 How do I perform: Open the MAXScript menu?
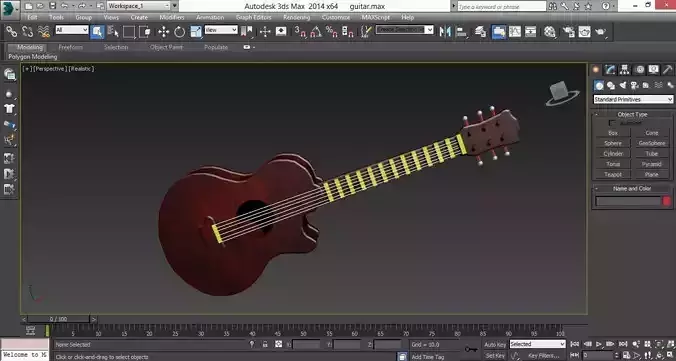(375, 17)
